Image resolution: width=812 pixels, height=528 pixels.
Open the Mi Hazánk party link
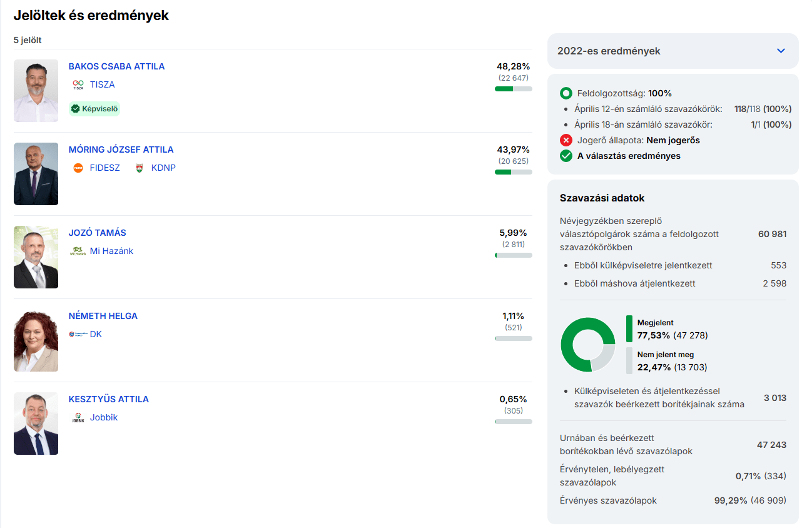(111, 251)
